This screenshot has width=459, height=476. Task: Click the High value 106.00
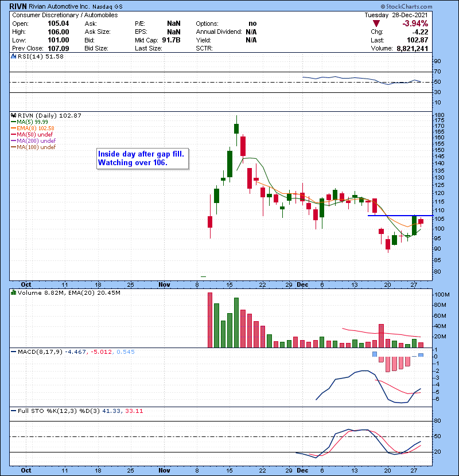(x=59, y=32)
